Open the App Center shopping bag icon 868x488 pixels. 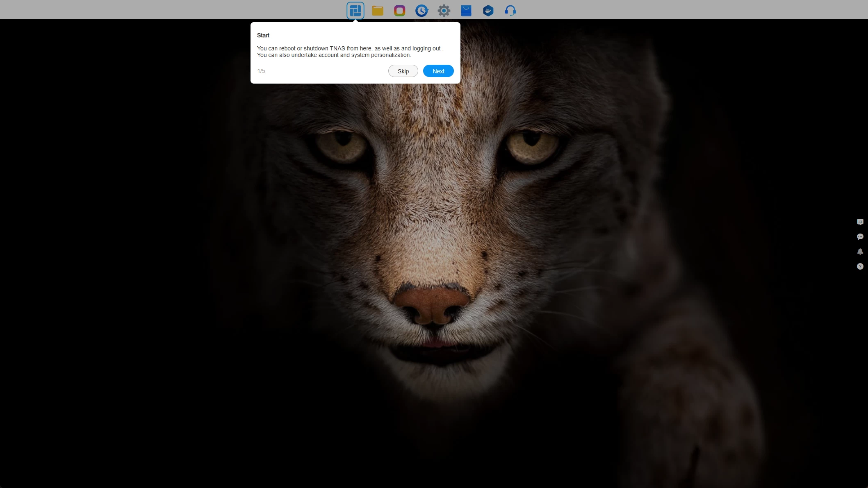pos(466,11)
